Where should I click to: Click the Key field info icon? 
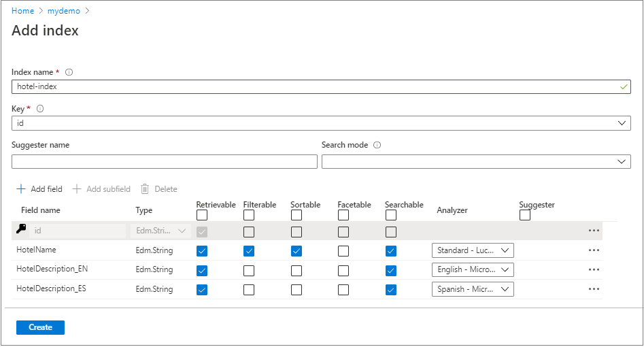[x=40, y=109]
